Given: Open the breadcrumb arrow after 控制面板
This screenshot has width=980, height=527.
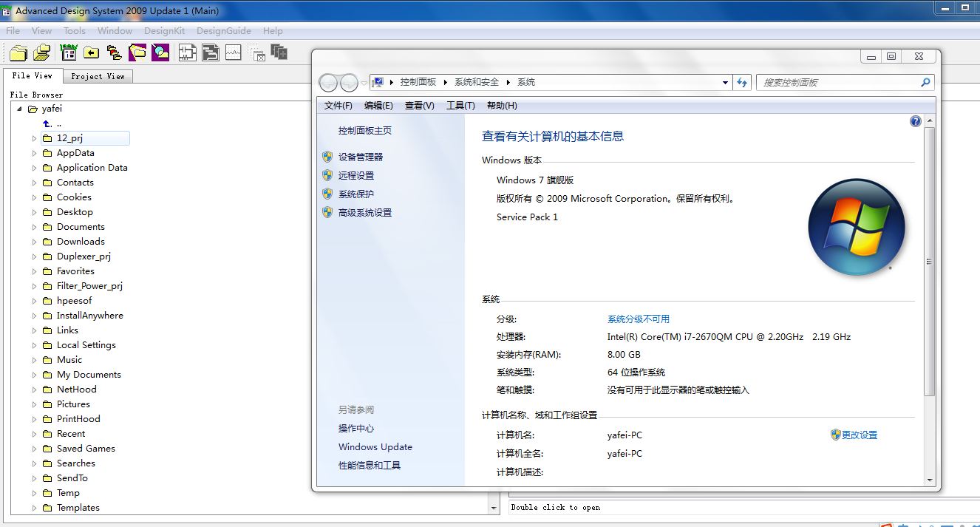Looking at the screenshot, I should coord(446,82).
